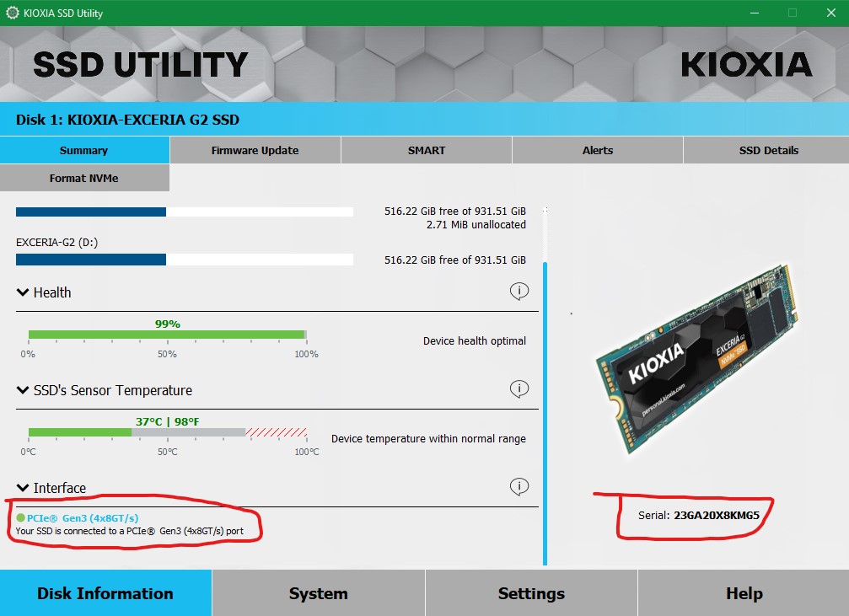Click the KIOXIA SSD Utility gear icon
The height and width of the screenshot is (616, 849).
coord(12,13)
